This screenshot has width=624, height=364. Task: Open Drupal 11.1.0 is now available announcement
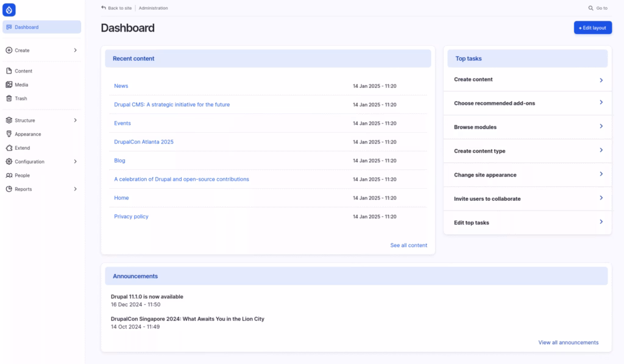pos(147,297)
